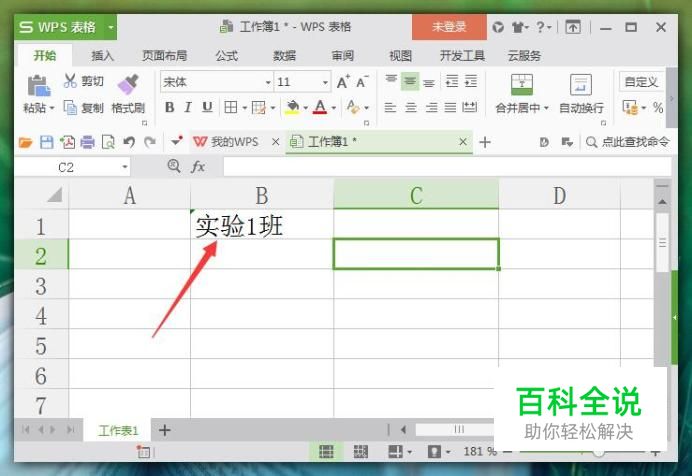Toggle top vertical alignment
Screen dimensions: 692x476
click(x=391, y=81)
